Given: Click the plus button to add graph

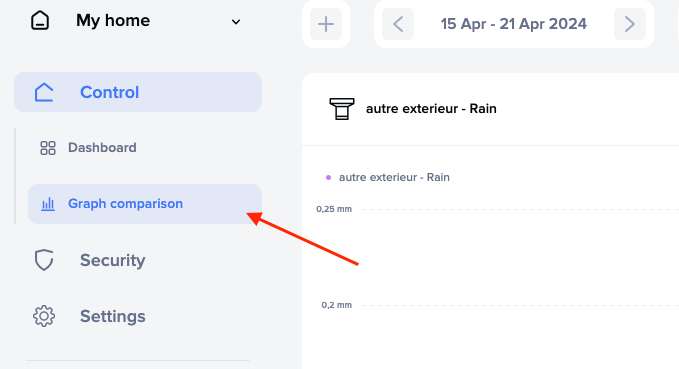Looking at the screenshot, I should click(326, 24).
